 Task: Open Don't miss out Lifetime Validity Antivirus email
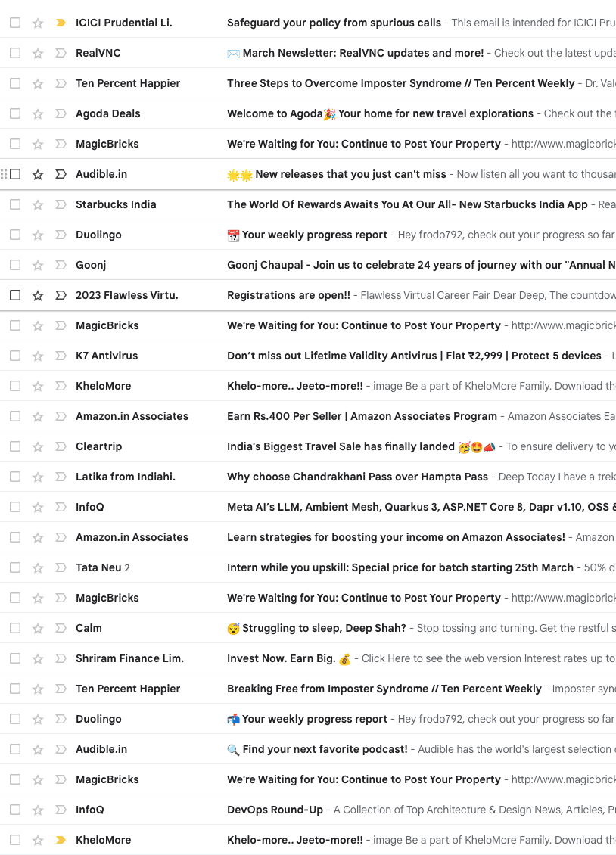tap(414, 356)
